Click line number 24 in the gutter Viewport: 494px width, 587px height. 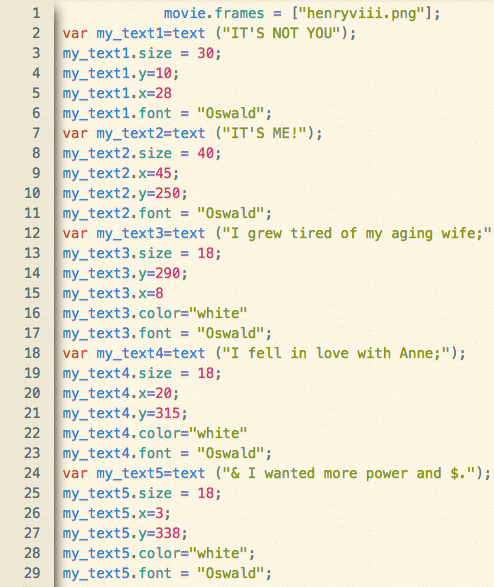tap(32, 473)
